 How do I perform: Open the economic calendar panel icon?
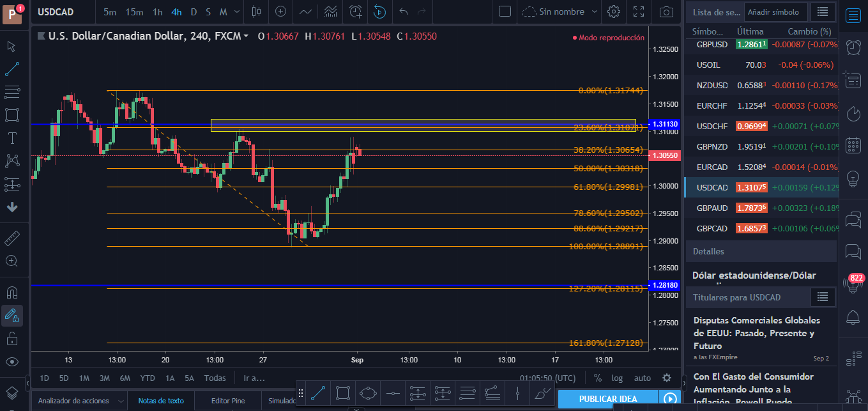pyautogui.click(x=852, y=145)
